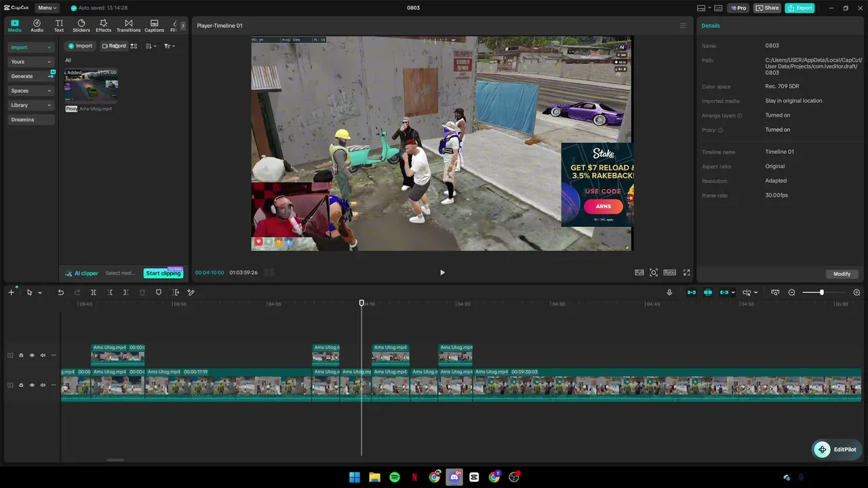Expand the Library section in sidebar

(31, 105)
